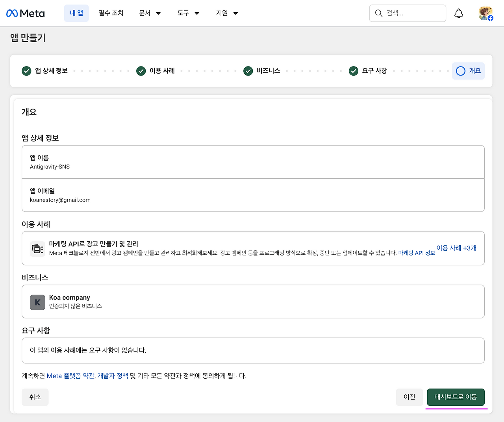Click the 마케팅 API로 광고 만들기 및 관리 title
504x422 pixels.
94,244
